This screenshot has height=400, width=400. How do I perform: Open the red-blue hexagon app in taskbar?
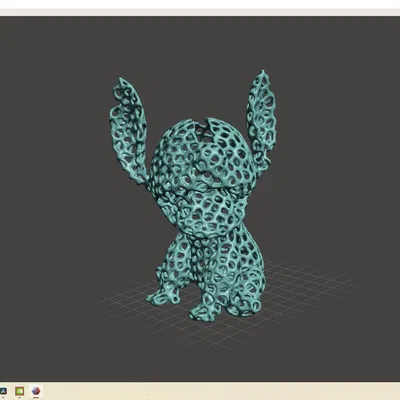36,391
